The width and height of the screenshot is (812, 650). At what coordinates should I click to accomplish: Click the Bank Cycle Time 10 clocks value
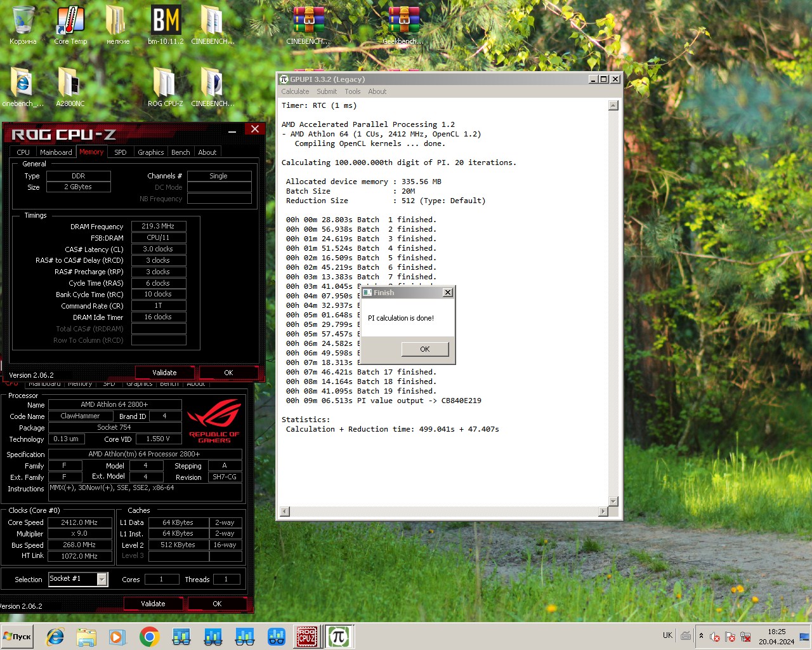pyautogui.click(x=159, y=294)
